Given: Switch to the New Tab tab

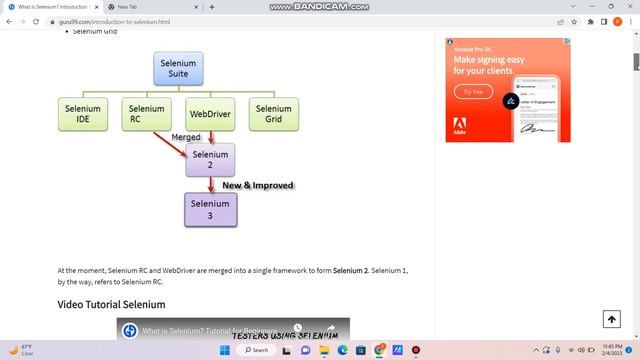Looking at the screenshot, I should (153, 7).
